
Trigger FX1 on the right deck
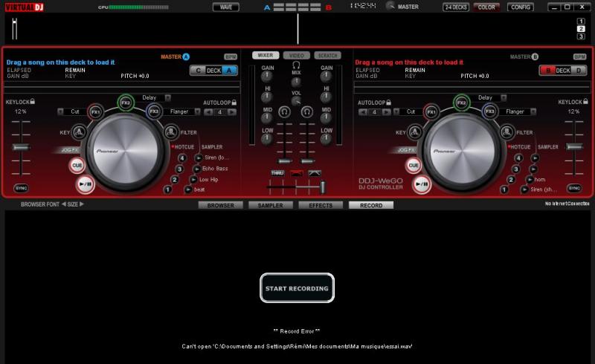431,112
